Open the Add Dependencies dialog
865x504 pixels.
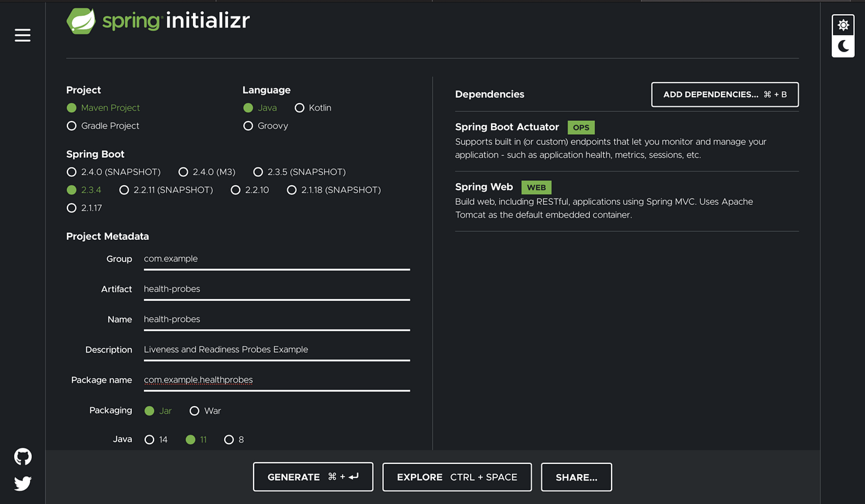pos(724,94)
